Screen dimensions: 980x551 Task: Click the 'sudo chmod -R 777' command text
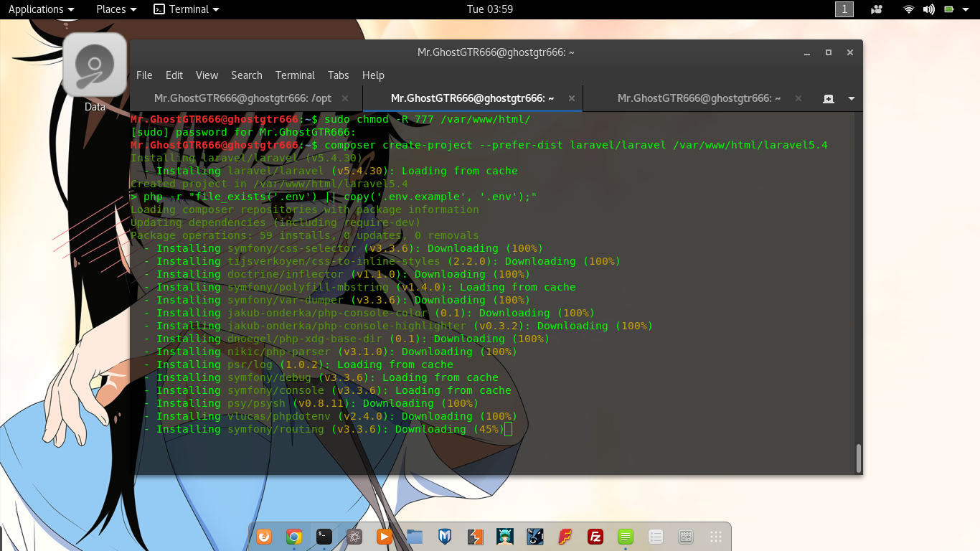pos(427,119)
